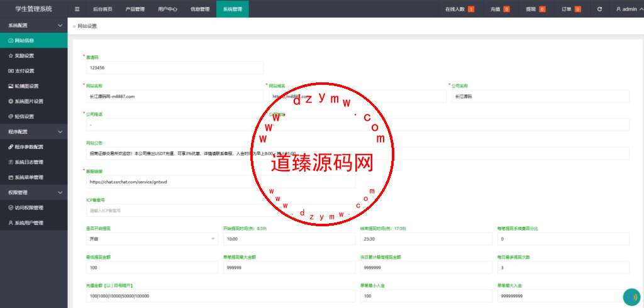Click the refresh icon in top bar
This screenshot has height=308, width=644.
tap(599, 9)
